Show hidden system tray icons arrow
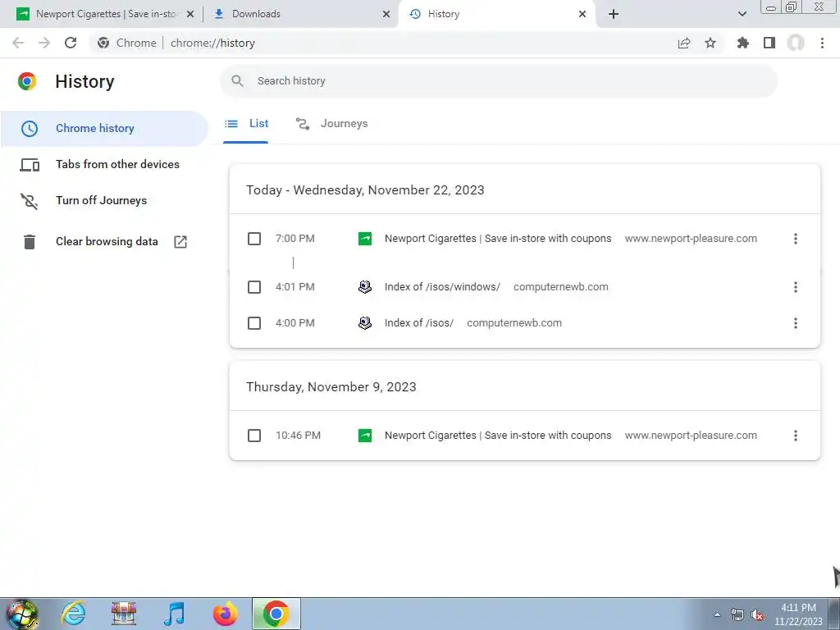Viewport: 840px width, 630px height. click(717, 614)
